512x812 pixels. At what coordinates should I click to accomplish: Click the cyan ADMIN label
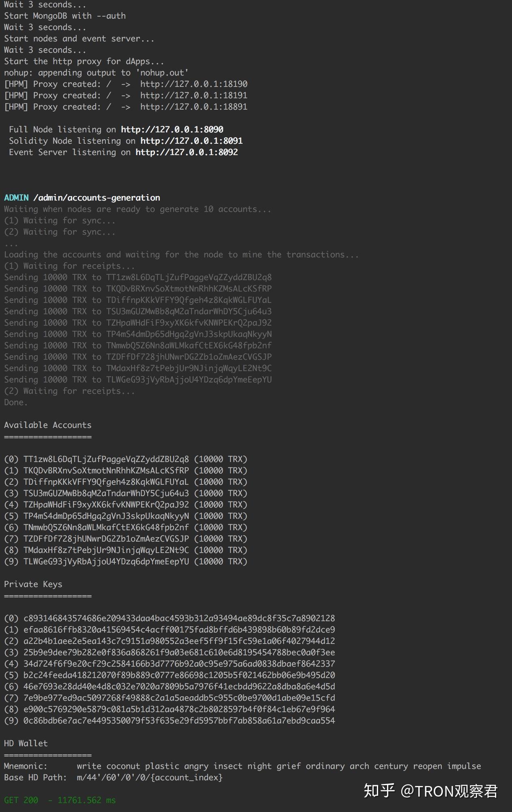[x=16, y=198]
